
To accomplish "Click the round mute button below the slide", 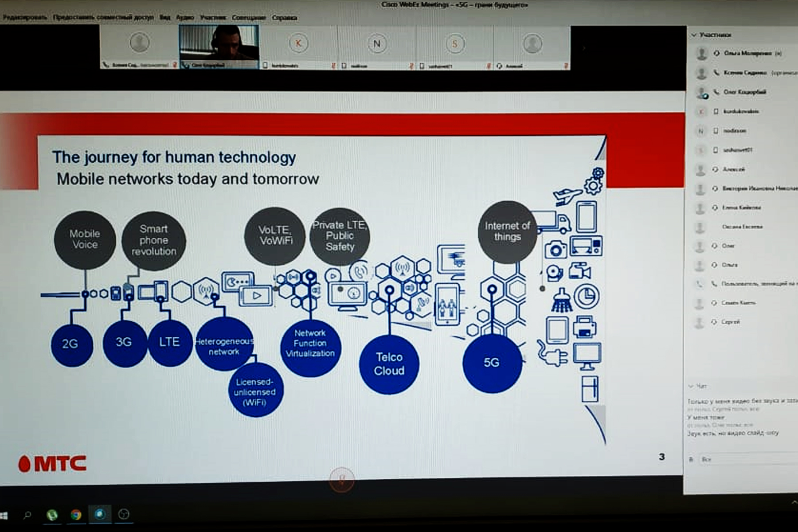I will click(341, 479).
